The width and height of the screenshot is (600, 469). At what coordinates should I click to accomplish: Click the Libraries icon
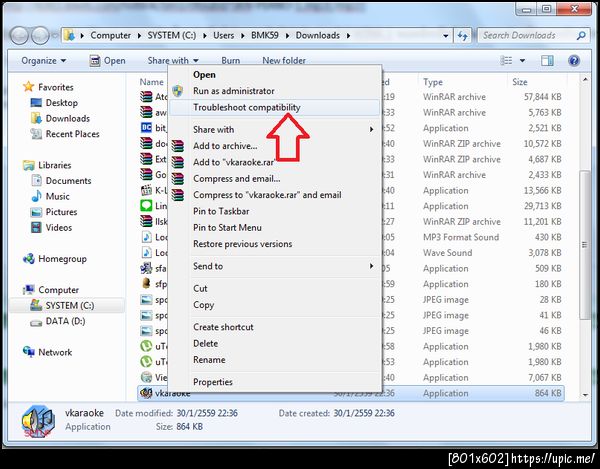pyautogui.click(x=28, y=165)
